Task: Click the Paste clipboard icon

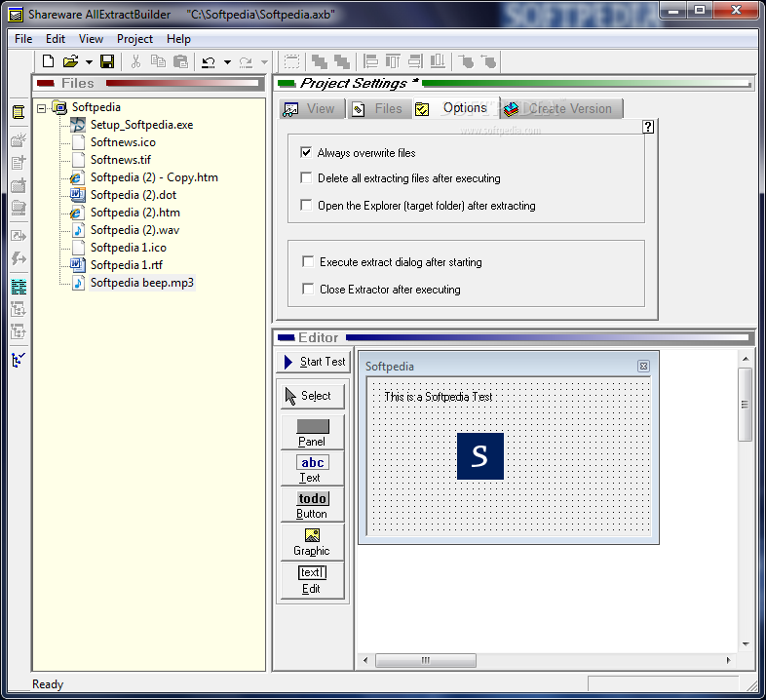Action: point(180,61)
